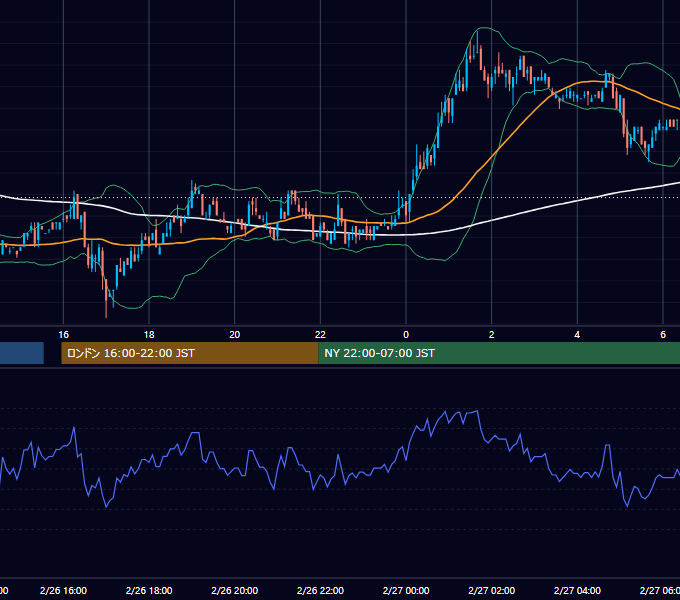This screenshot has height=600, width=680.
Task: Select the ロンドン 16:00-22:00 JST session bar
Action: (x=190, y=353)
